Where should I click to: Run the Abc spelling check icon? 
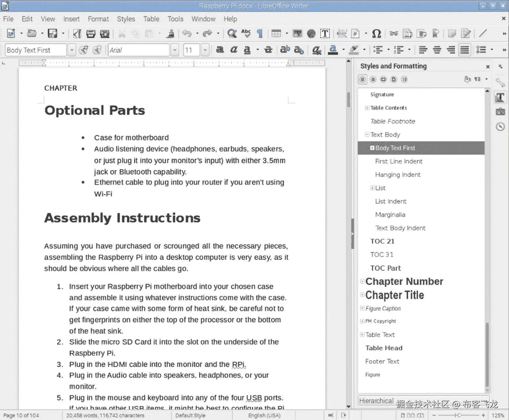pos(246,34)
